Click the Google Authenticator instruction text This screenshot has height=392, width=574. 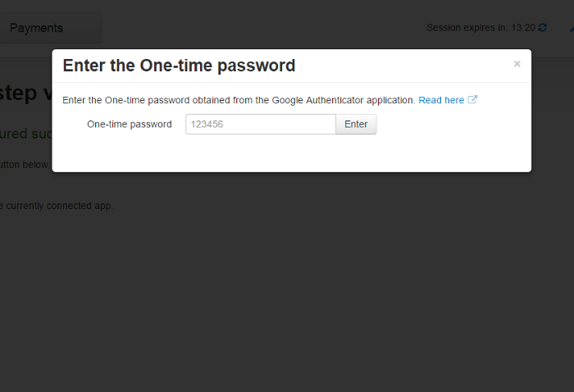[x=239, y=100]
